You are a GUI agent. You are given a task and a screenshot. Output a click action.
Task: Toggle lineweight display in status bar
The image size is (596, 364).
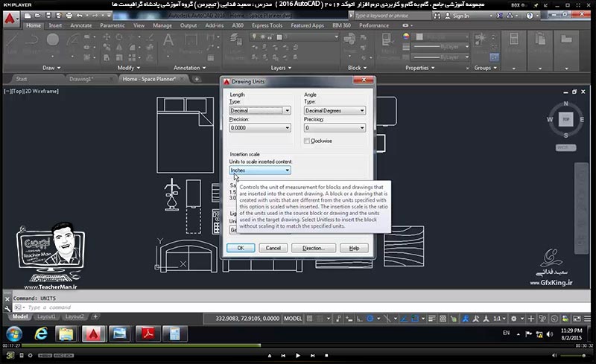point(432,319)
